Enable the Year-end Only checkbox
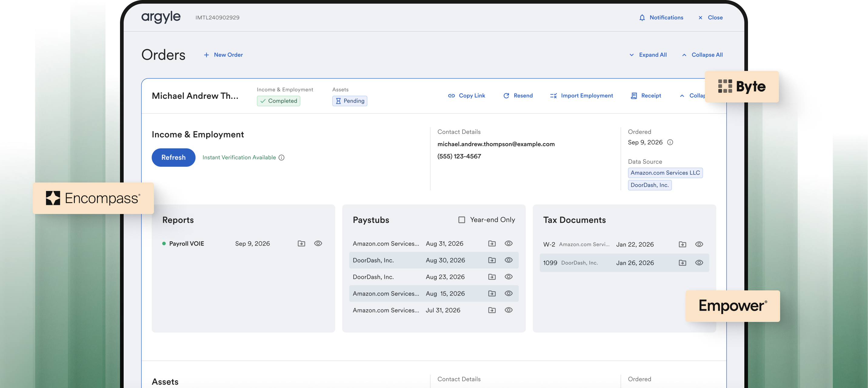 point(462,220)
